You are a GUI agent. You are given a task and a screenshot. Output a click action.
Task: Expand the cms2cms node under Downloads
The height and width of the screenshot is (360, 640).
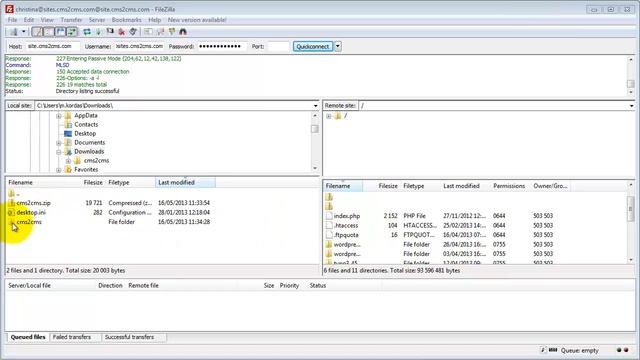click(x=69, y=161)
